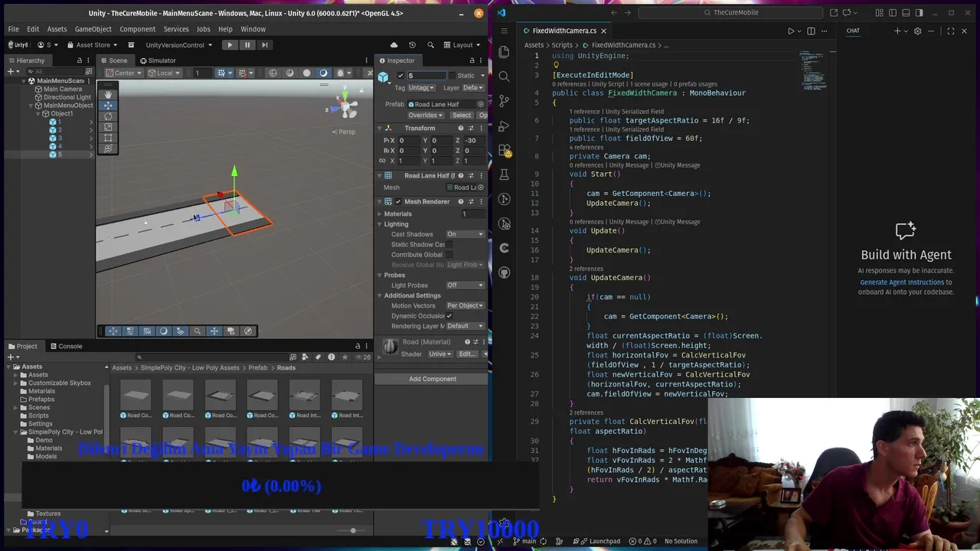Click Run file icon in editor title
The image size is (980, 551).
pos(792,31)
